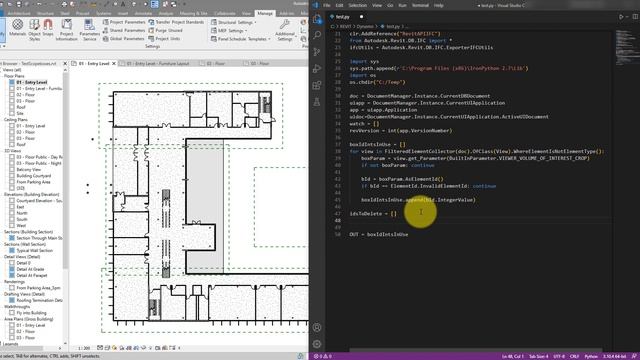
Task: Open Object Styles settings
Action: (34, 30)
